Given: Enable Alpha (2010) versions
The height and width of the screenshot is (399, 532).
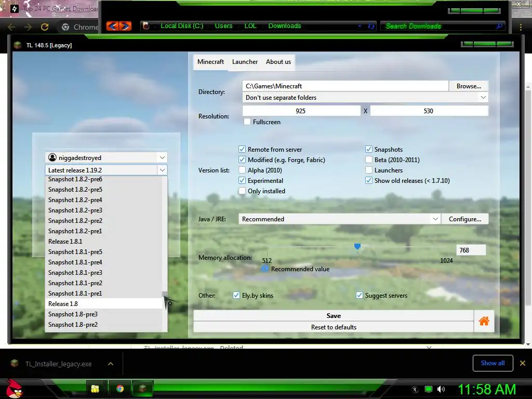Looking at the screenshot, I should pos(242,170).
